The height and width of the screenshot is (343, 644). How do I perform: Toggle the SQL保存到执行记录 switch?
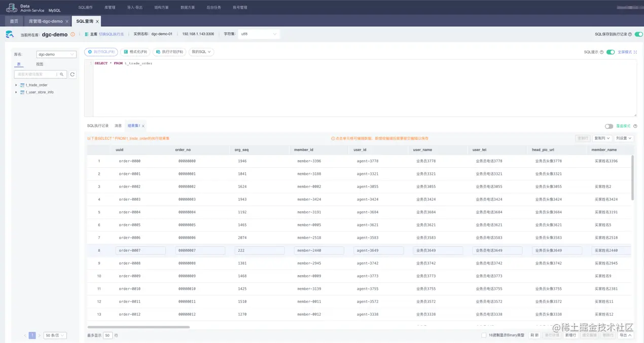coord(638,34)
